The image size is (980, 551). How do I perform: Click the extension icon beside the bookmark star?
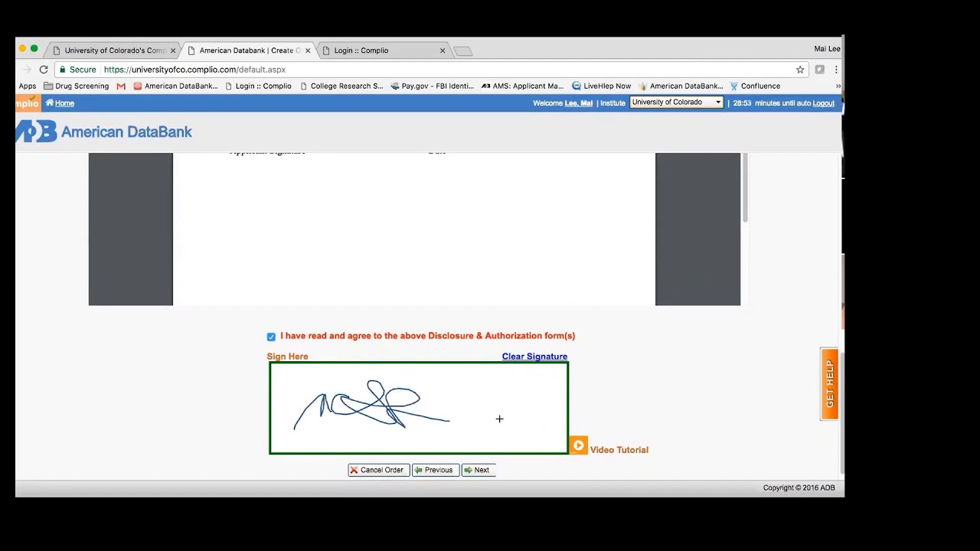pos(819,70)
